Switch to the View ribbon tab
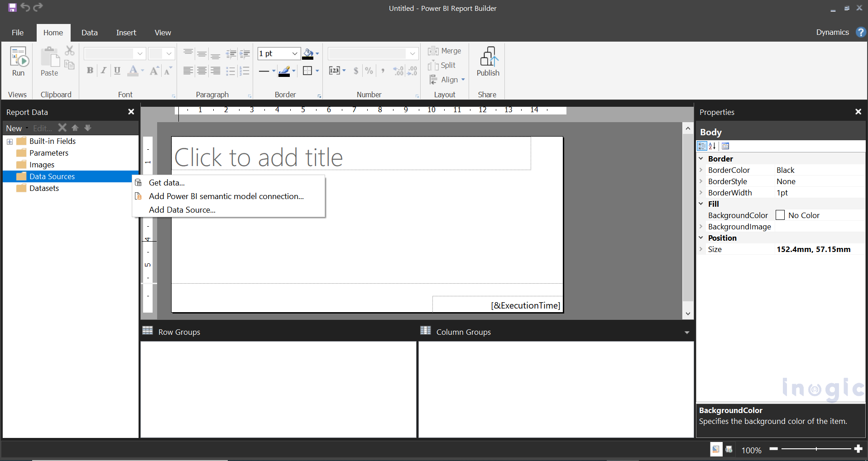Image resolution: width=868 pixels, height=461 pixels. 163,33
